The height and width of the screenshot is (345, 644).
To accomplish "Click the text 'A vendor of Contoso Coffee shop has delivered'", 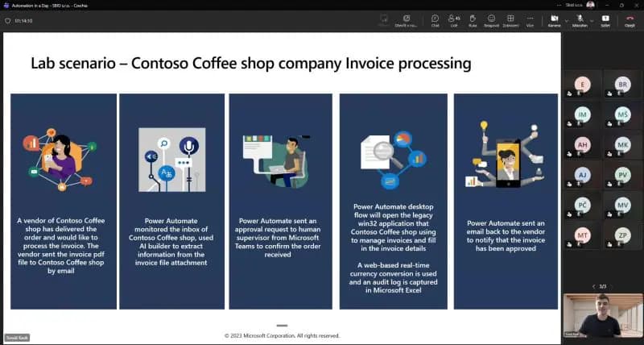I will pos(61,246).
